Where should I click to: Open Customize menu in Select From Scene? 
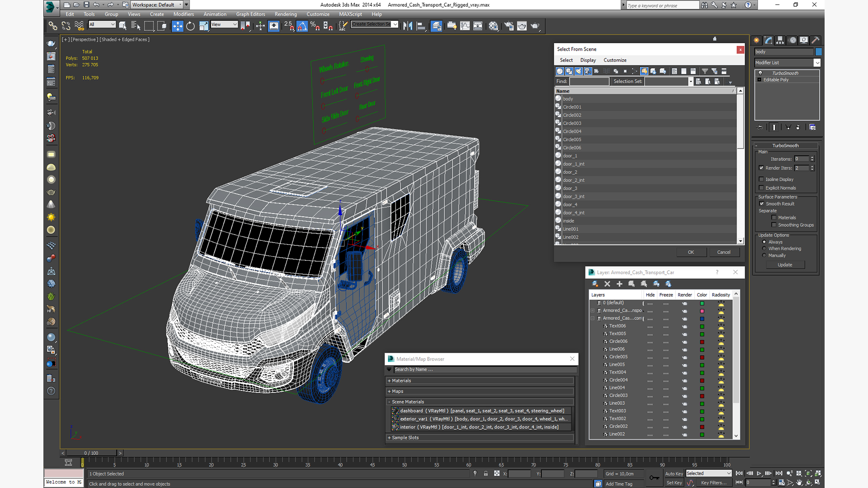[615, 60]
